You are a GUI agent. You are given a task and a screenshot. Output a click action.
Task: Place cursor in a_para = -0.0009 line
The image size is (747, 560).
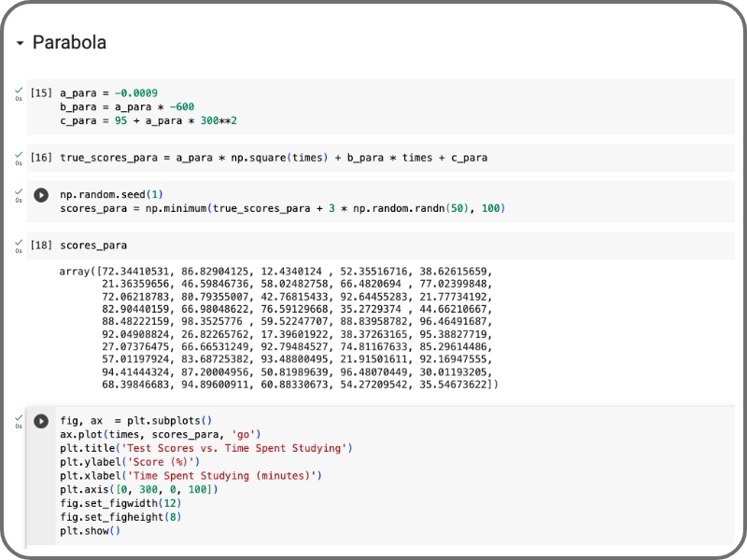(x=108, y=93)
